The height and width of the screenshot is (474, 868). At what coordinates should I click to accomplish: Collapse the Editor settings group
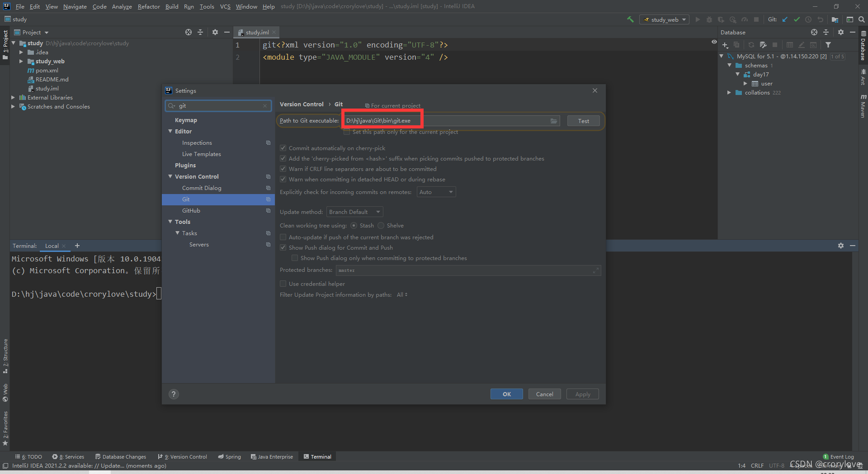coord(170,131)
